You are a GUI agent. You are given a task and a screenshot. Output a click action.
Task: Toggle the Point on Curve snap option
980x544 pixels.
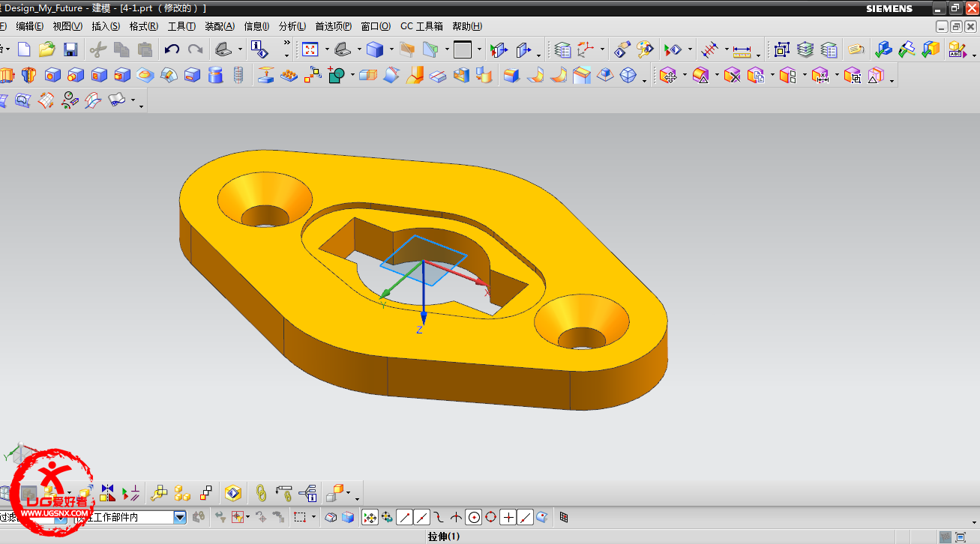(525, 517)
